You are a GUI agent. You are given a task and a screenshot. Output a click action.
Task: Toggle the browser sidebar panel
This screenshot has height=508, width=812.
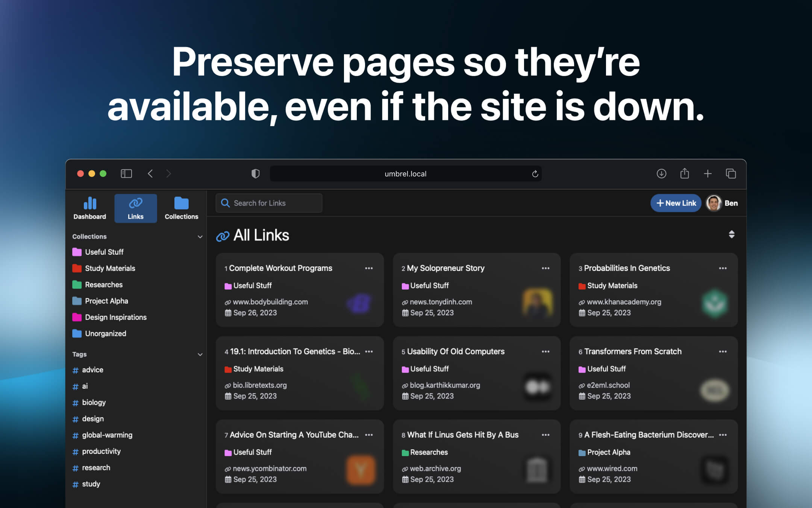[x=126, y=173]
